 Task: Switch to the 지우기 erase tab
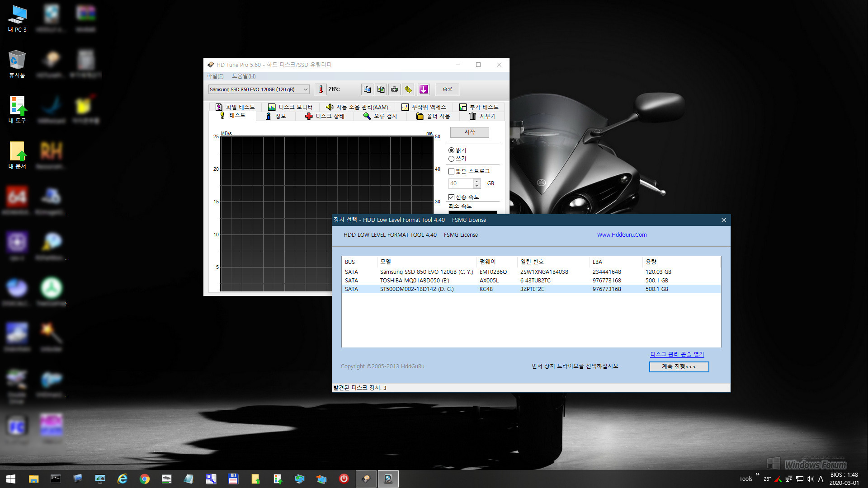pyautogui.click(x=482, y=116)
